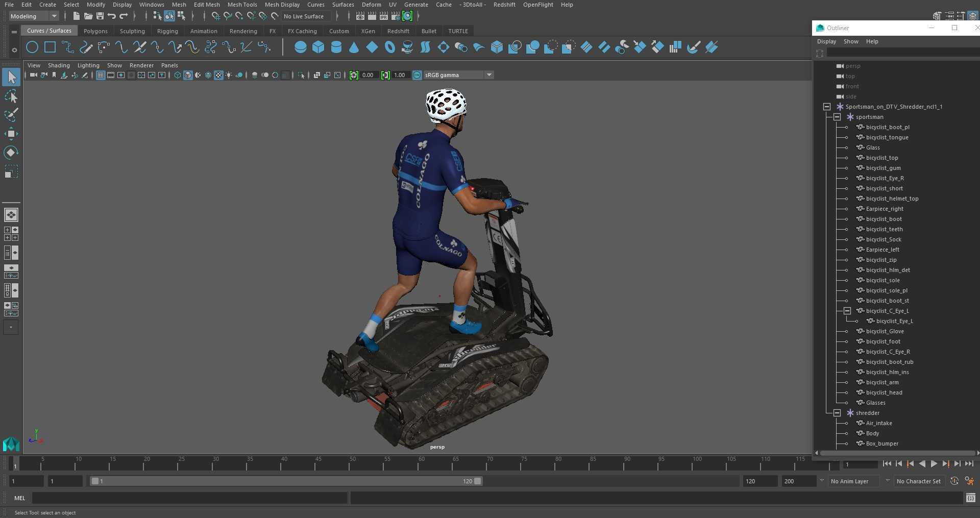Screen dimensions: 980x518
Task: Toggle the gamma control button
Action: (385, 75)
